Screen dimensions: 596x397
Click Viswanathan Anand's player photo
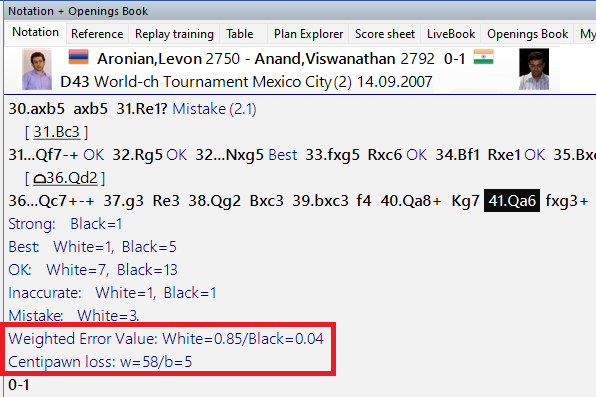(534, 69)
